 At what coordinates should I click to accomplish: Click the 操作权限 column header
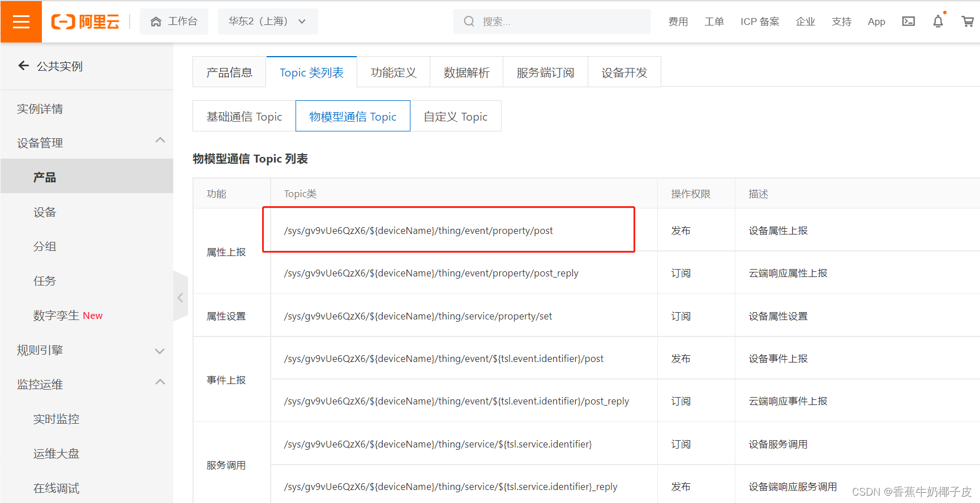tap(691, 194)
